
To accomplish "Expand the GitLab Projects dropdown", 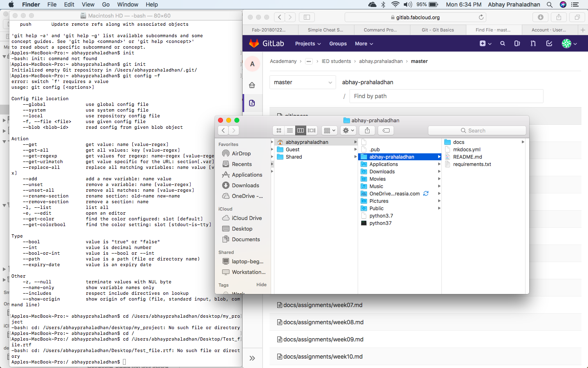I will click(x=308, y=44).
